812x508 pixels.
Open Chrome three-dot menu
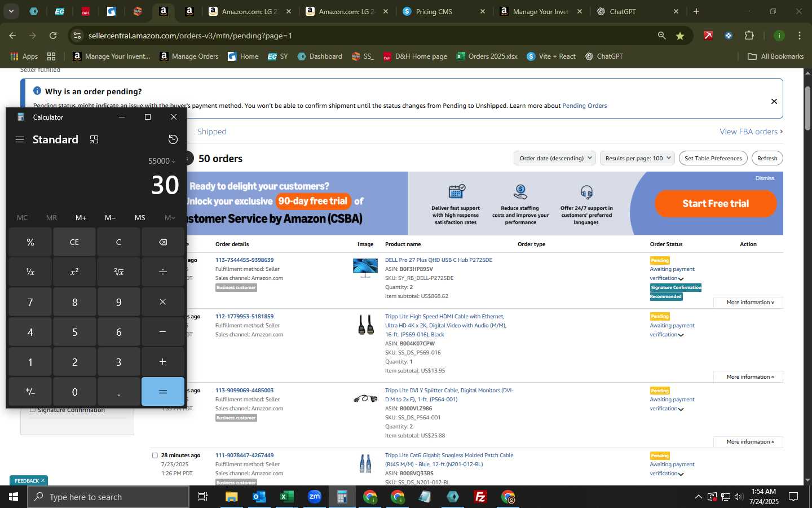(x=800, y=36)
